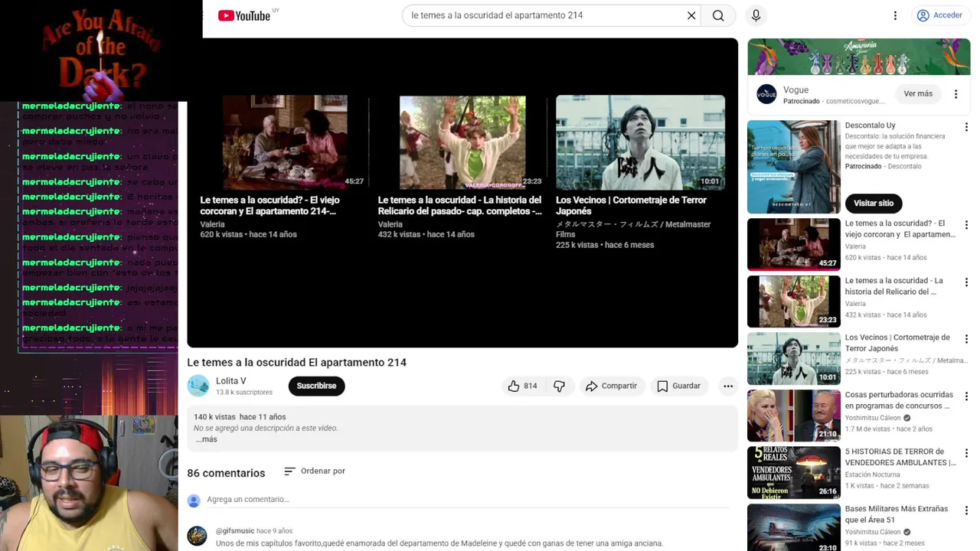Open the @gifsmusic commenter profile
Image resolution: width=980 pixels, height=551 pixels.
(x=235, y=531)
